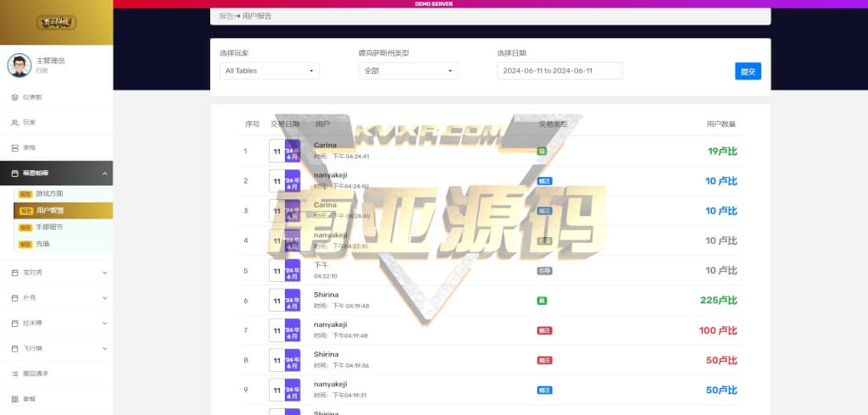Click the players people icon in sidebar
Viewport: 868px width, 415px height.
(x=15, y=122)
